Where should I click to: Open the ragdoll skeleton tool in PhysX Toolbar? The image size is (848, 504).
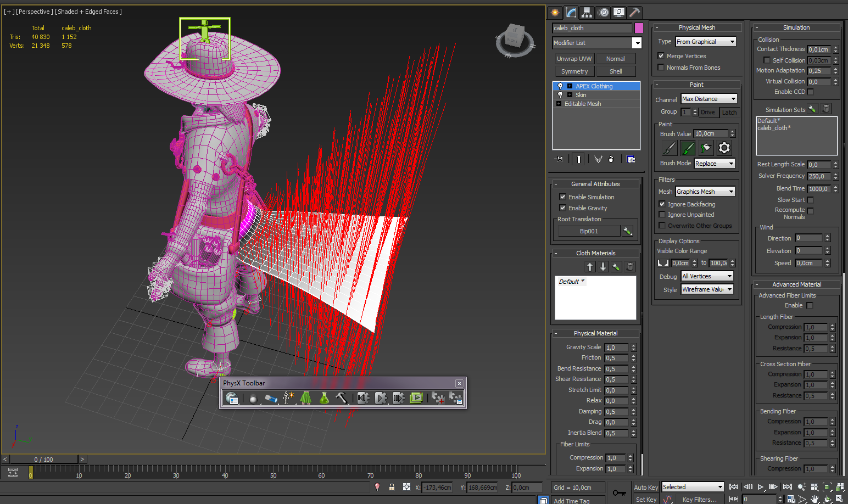(288, 398)
